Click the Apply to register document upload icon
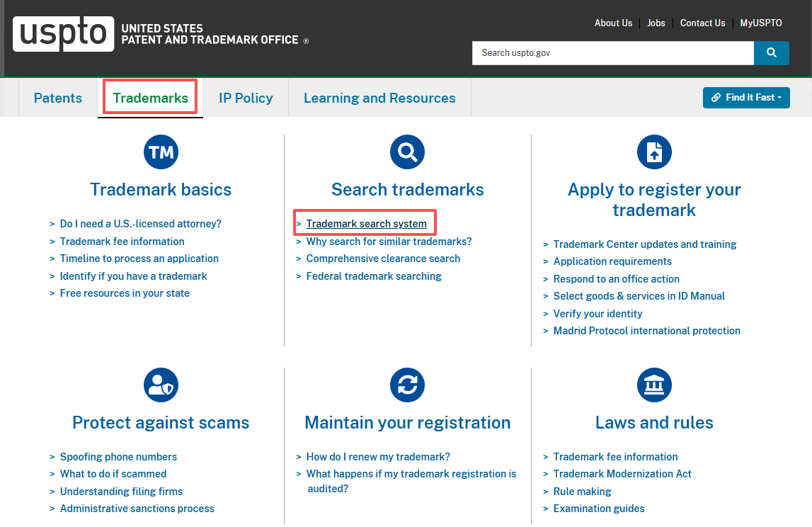 tap(654, 152)
